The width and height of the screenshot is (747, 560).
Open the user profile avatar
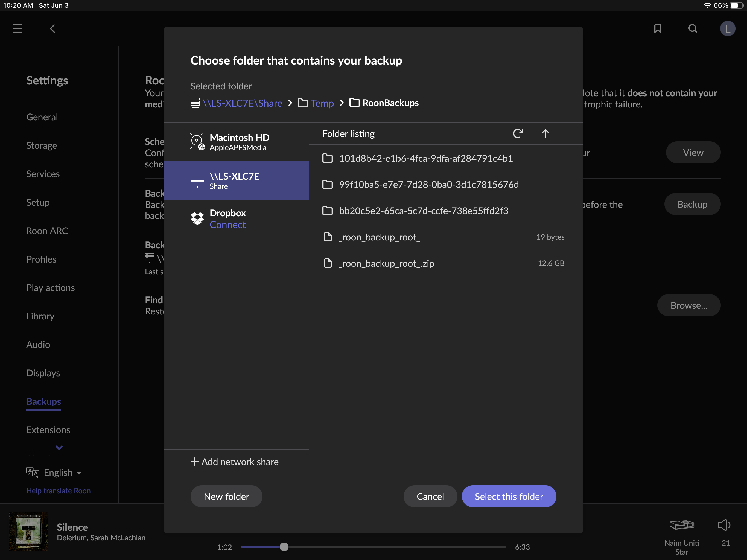[727, 28]
